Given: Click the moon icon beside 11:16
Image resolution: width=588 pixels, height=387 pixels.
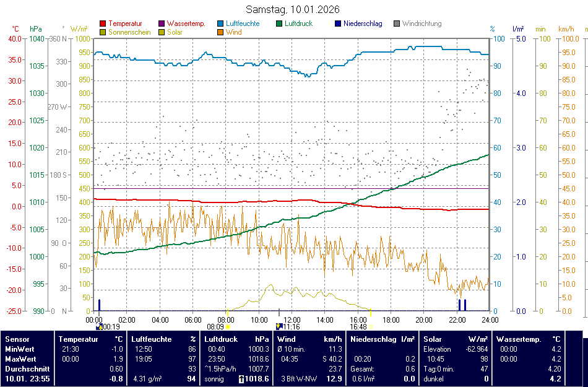Looking at the screenshot, I should pyautogui.click(x=279, y=326).
